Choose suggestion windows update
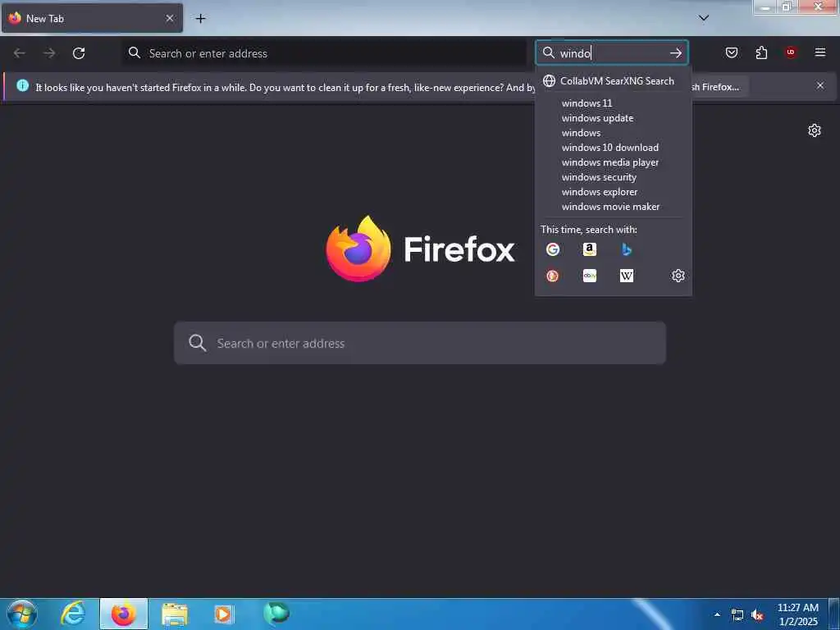Viewport: 840px width, 630px height. [614, 118]
